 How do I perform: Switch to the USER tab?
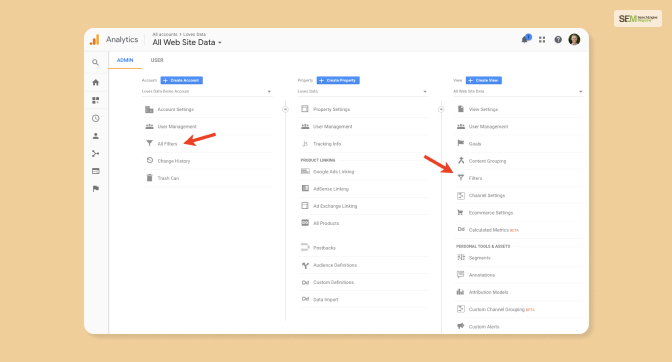point(157,60)
